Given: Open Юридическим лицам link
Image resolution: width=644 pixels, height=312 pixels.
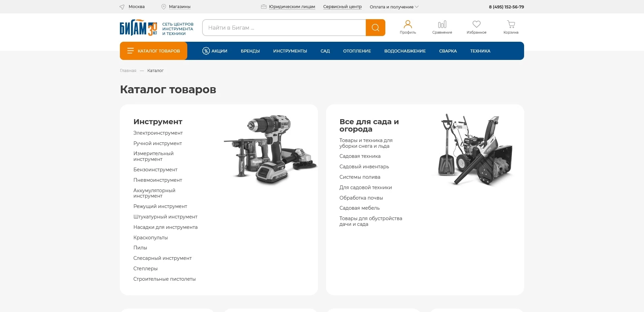Looking at the screenshot, I should (x=292, y=7).
